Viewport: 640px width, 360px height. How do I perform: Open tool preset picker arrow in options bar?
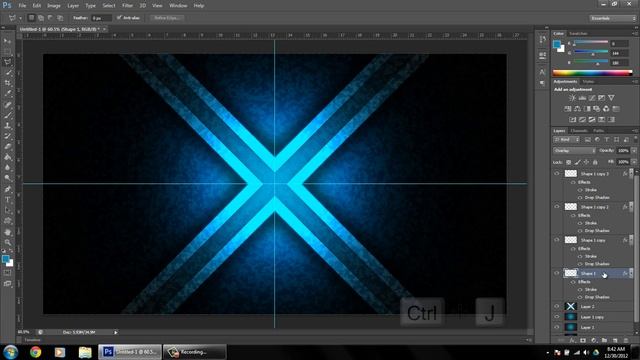tap(20, 18)
